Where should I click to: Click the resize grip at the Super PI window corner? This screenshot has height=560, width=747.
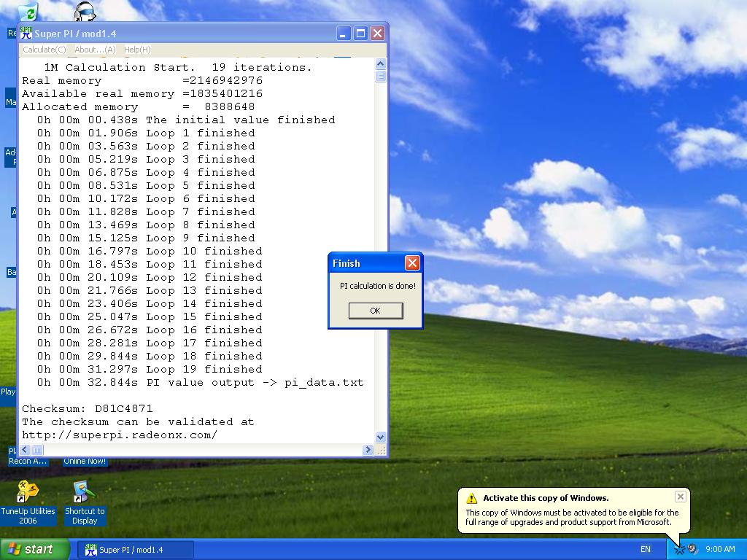point(381,450)
